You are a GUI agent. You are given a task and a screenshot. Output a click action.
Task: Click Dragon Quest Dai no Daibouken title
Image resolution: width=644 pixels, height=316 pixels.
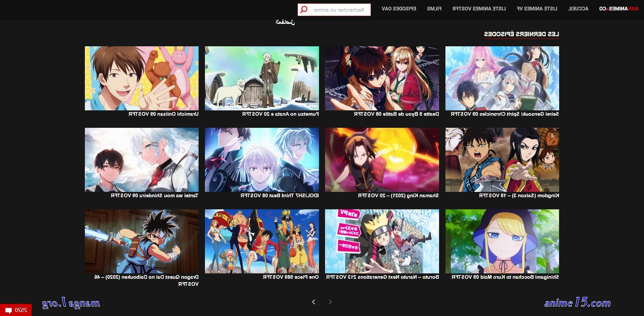[x=146, y=280]
